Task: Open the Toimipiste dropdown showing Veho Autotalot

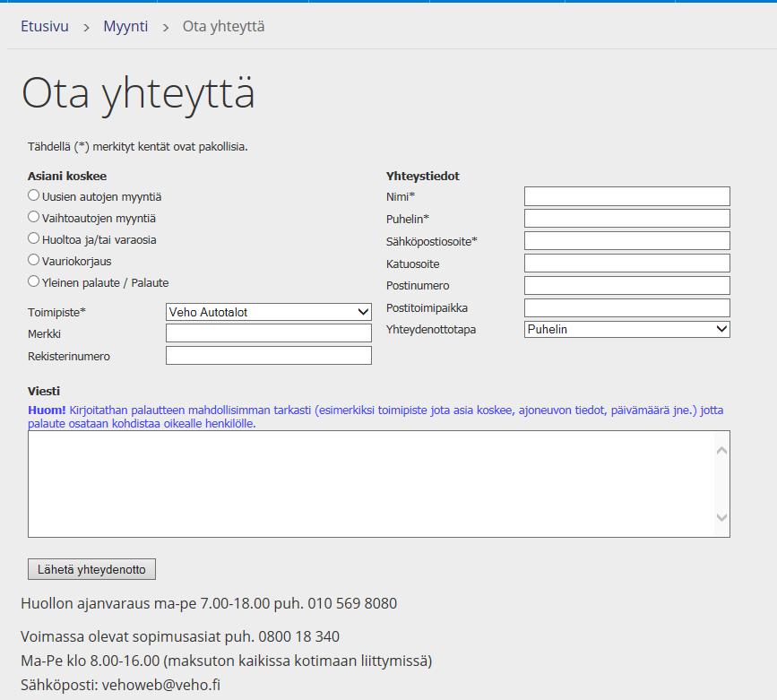Action: click(269, 312)
